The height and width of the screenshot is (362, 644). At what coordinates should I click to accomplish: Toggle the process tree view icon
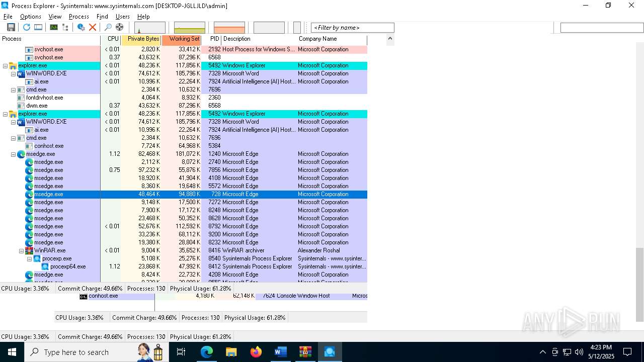tap(65, 27)
